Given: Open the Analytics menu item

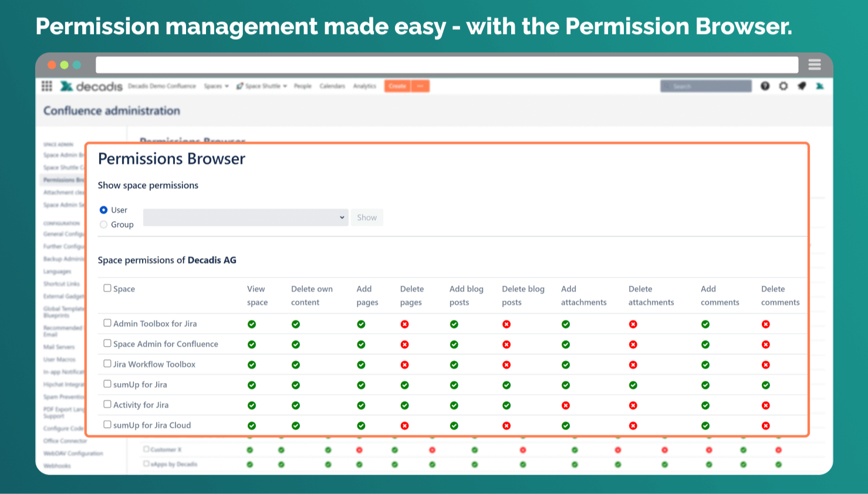Looking at the screenshot, I should 364,86.
